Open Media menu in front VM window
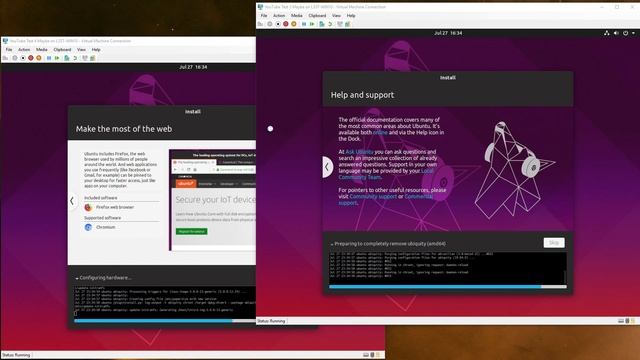The height and width of the screenshot is (360, 640). pyautogui.click(x=297, y=16)
